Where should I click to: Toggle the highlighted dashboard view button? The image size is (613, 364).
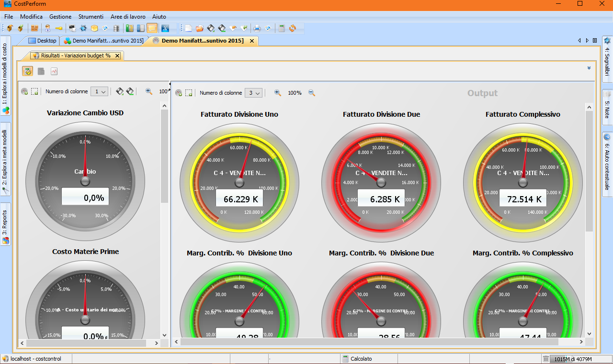coord(28,71)
